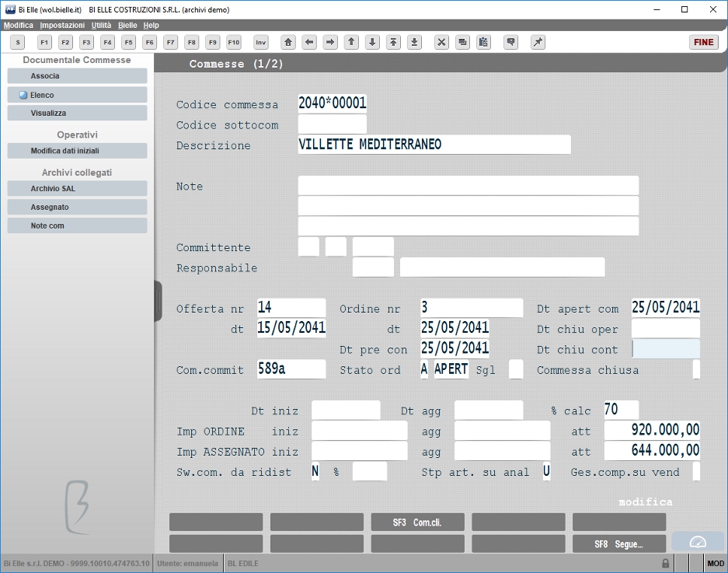This screenshot has width=728, height=573.
Task: Click the F1 toolbar key
Action: pos(44,42)
